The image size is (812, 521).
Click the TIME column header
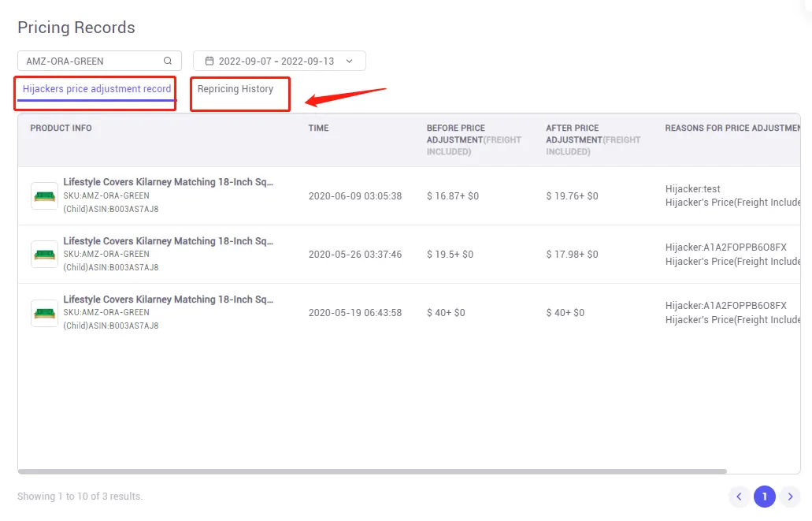click(x=318, y=128)
